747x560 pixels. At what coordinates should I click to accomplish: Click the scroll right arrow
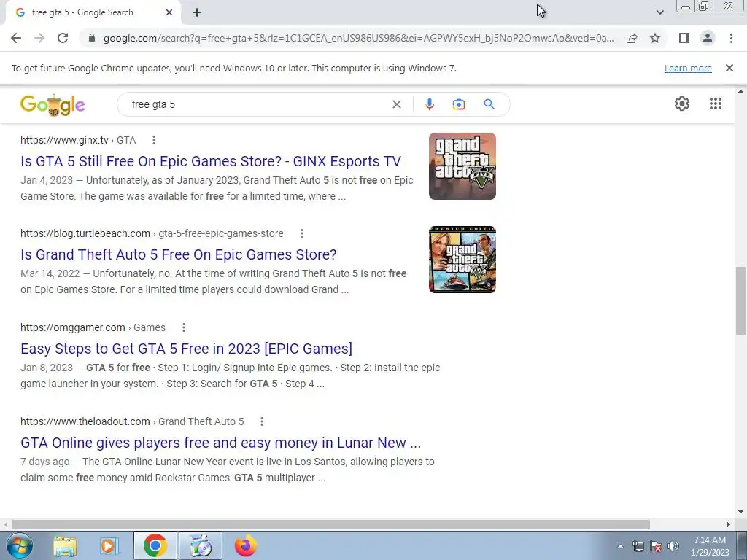coord(729,524)
